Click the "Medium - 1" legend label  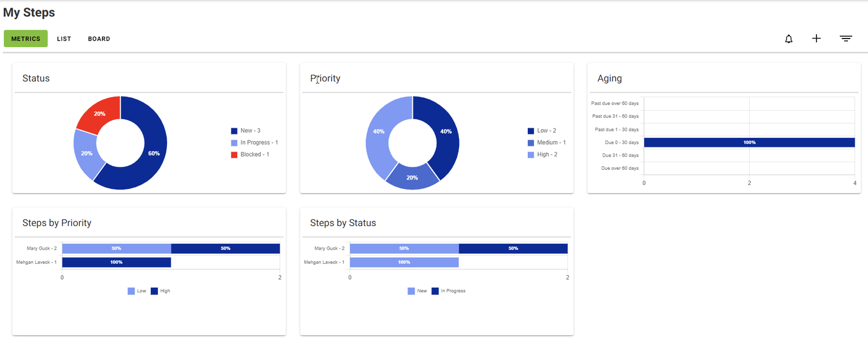(x=551, y=143)
